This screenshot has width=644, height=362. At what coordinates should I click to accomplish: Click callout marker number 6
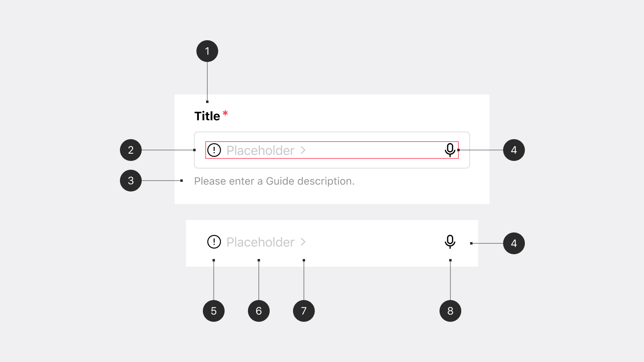click(259, 311)
